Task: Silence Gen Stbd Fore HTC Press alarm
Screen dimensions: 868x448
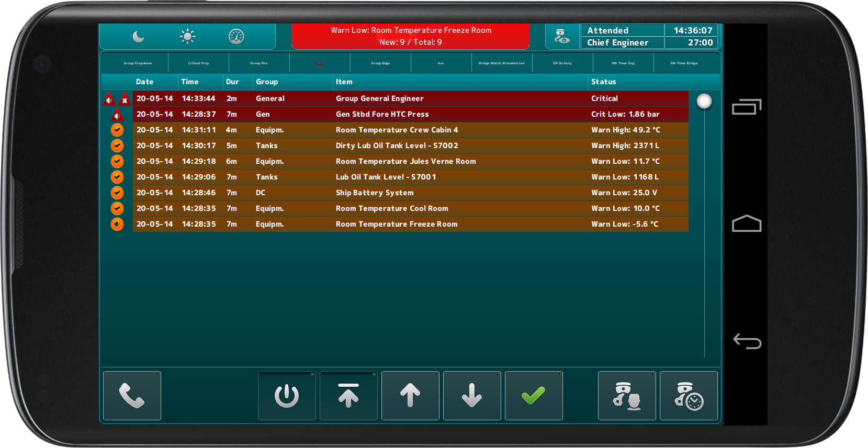Action: [117, 115]
